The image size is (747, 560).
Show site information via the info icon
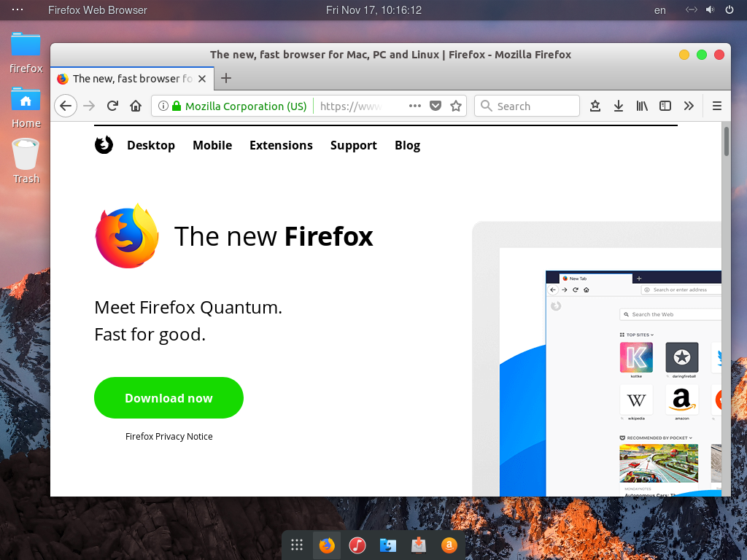coord(163,106)
